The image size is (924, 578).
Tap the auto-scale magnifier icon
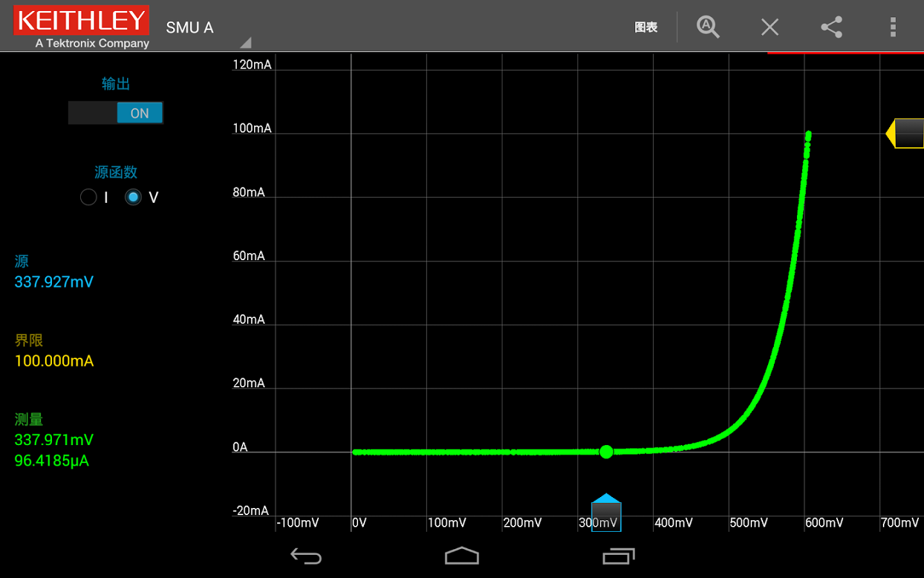pos(708,27)
